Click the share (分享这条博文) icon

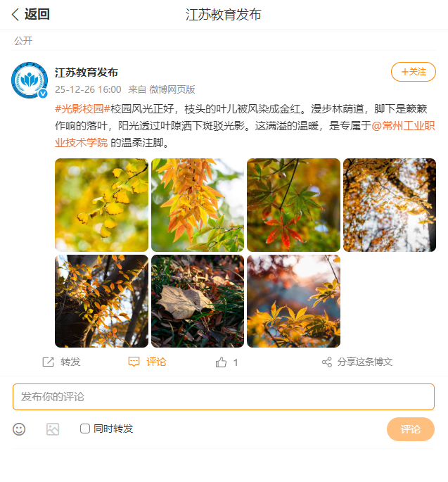327,362
